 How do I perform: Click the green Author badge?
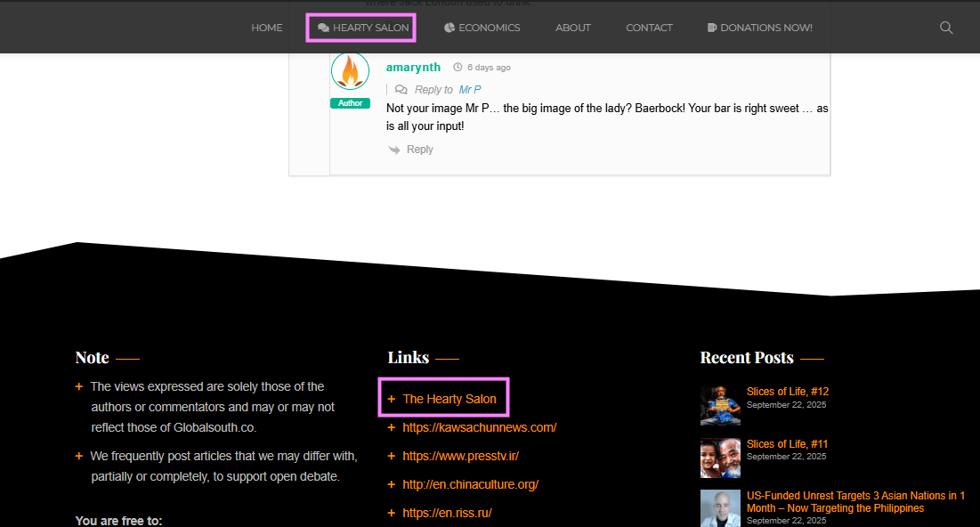pos(350,103)
